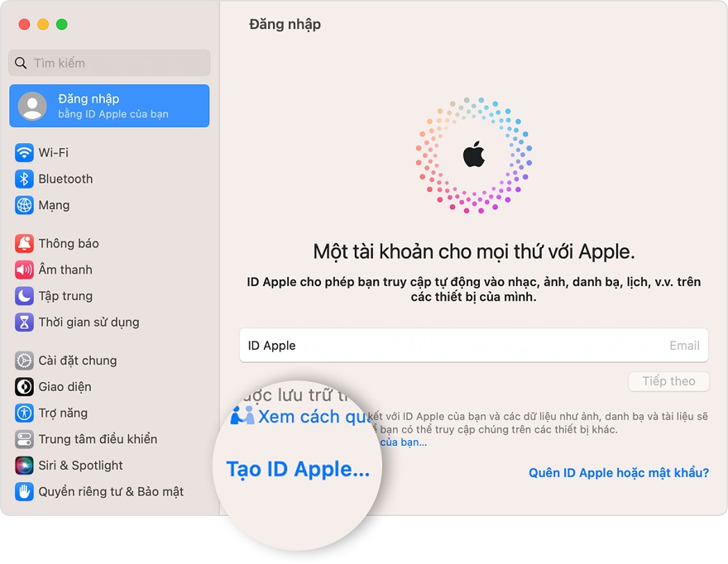The width and height of the screenshot is (728, 564).
Task: Click the Xem cách quản lý link
Action: tap(315, 417)
